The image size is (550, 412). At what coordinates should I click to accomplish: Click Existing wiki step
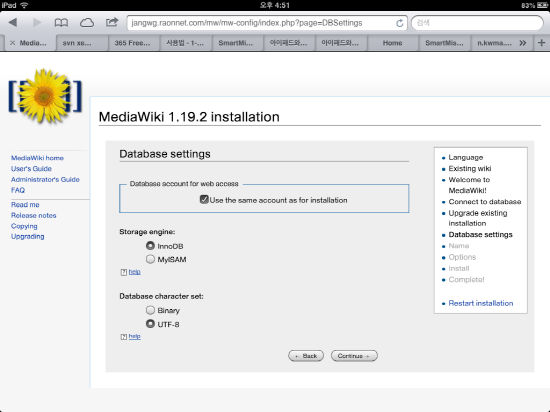click(470, 169)
